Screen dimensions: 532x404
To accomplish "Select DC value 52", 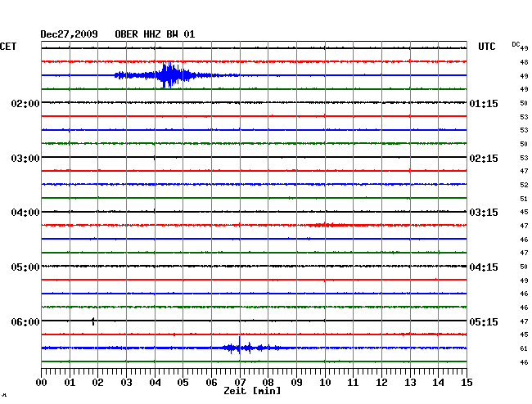I will 524,185.
